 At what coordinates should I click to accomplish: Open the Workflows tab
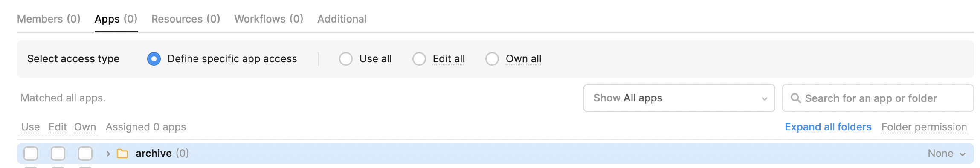click(x=269, y=19)
